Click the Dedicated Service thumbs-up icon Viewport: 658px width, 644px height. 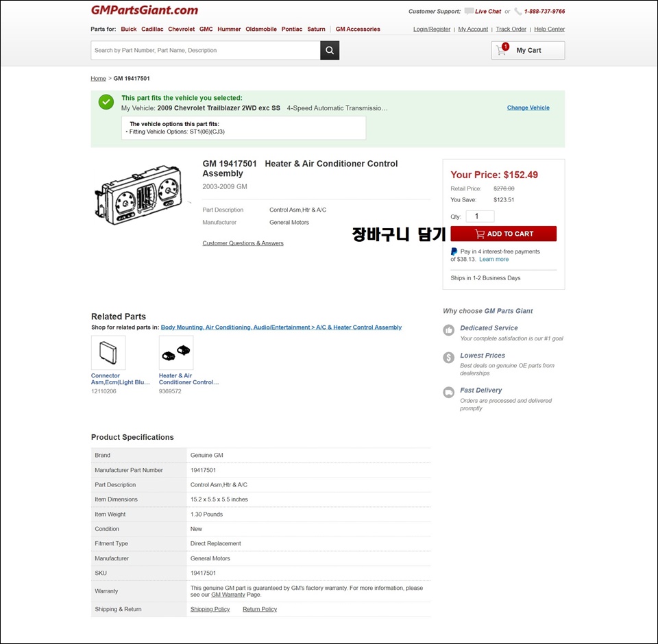[448, 330]
